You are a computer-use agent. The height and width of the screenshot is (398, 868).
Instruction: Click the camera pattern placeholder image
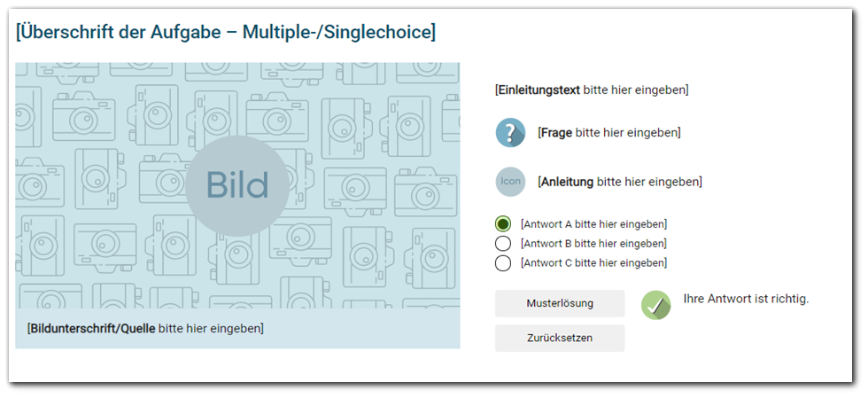point(237,185)
